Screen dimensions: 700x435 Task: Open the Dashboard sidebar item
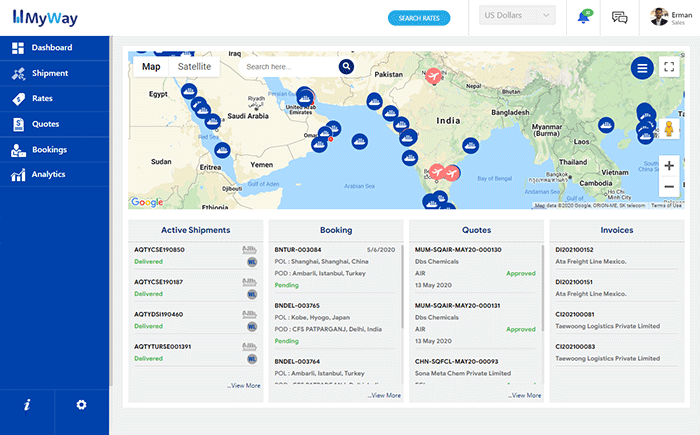coord(54,48)
